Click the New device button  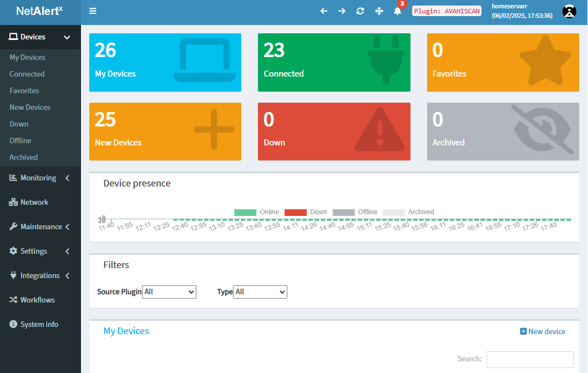tap(543, 331)
